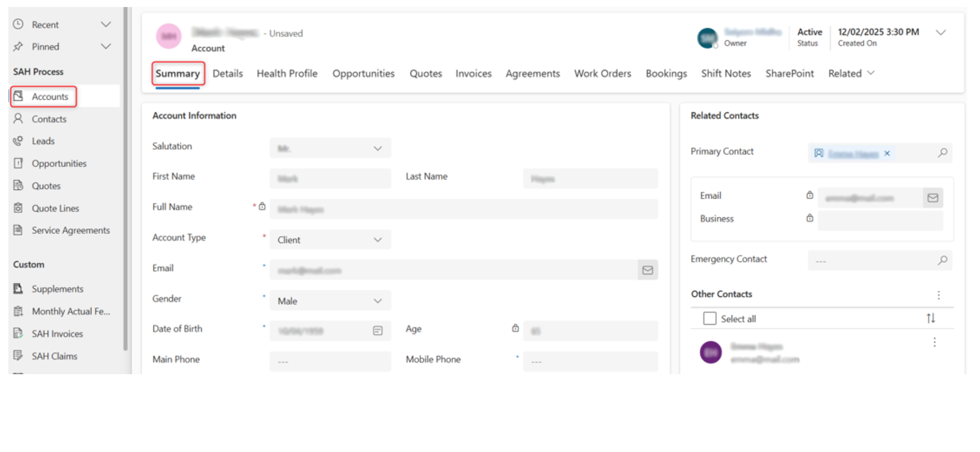Go to SAH Claims in sidebar
This screenshot has width=980, height=452.
pyautogui.click(x=54, y=356)
